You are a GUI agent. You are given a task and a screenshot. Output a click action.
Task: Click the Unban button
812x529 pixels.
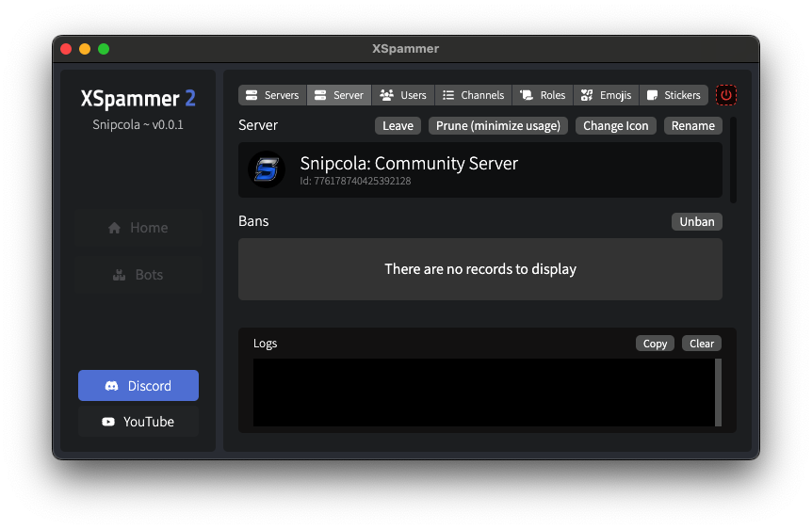click(x=697, y=221)
